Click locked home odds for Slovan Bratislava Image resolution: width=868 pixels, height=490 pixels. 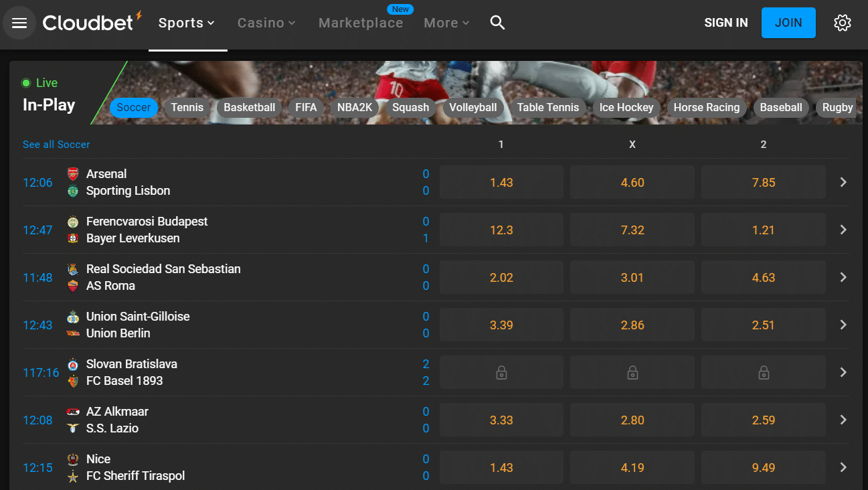coord(501,372)
